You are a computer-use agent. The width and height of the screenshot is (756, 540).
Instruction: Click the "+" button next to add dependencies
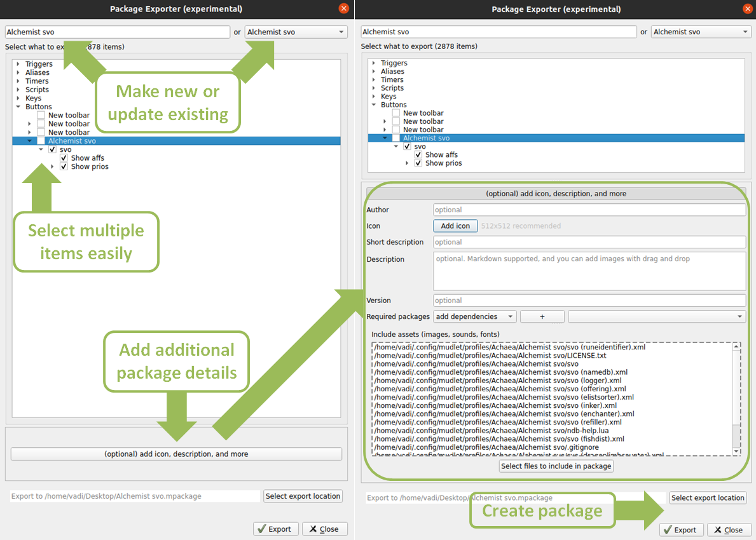[x=542, y=316]
